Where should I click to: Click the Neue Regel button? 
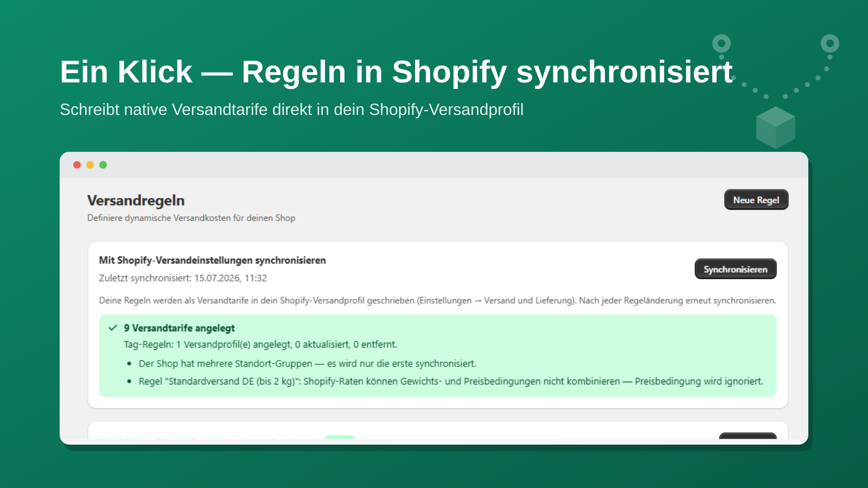(x=756, y=200)
